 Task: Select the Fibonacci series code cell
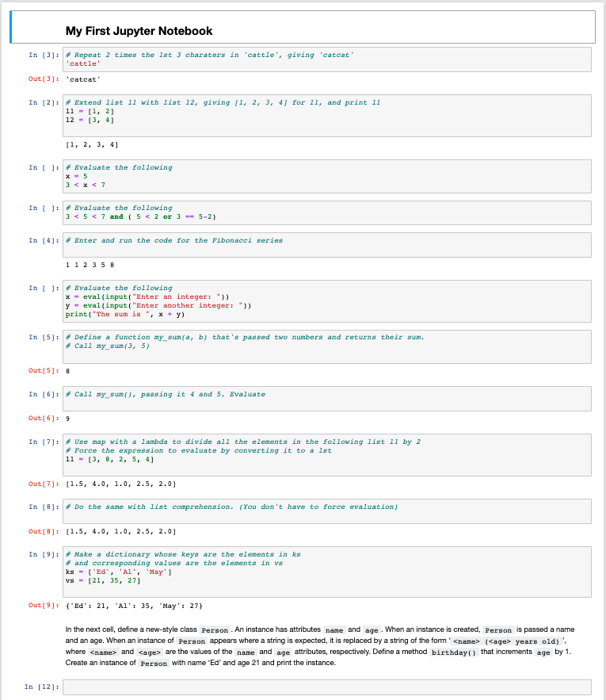pos(327,245)
